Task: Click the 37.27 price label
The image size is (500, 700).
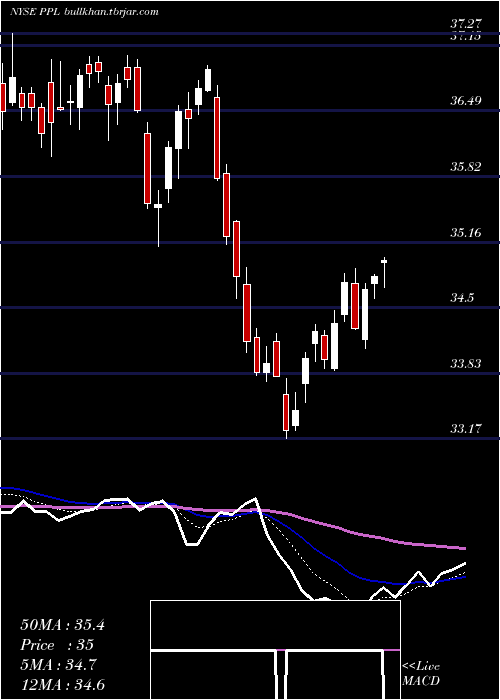Action: pos(465,24)
